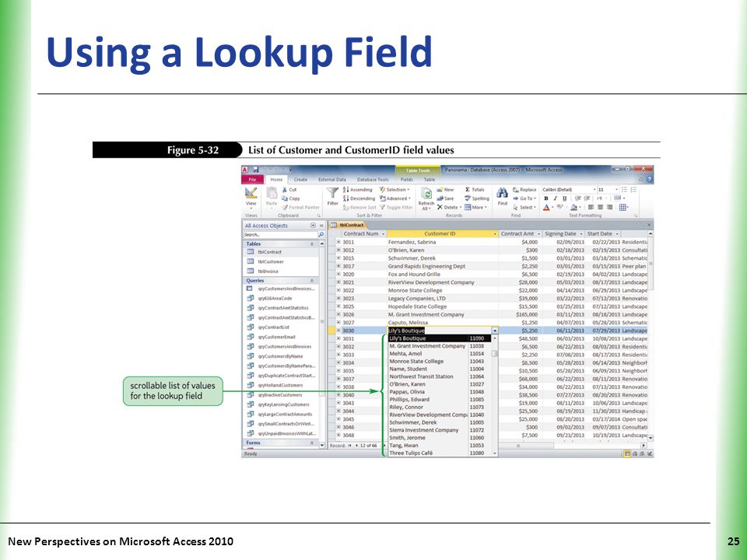Open the File tab
The image size is (747, 560).
click(x=252, y=180)
